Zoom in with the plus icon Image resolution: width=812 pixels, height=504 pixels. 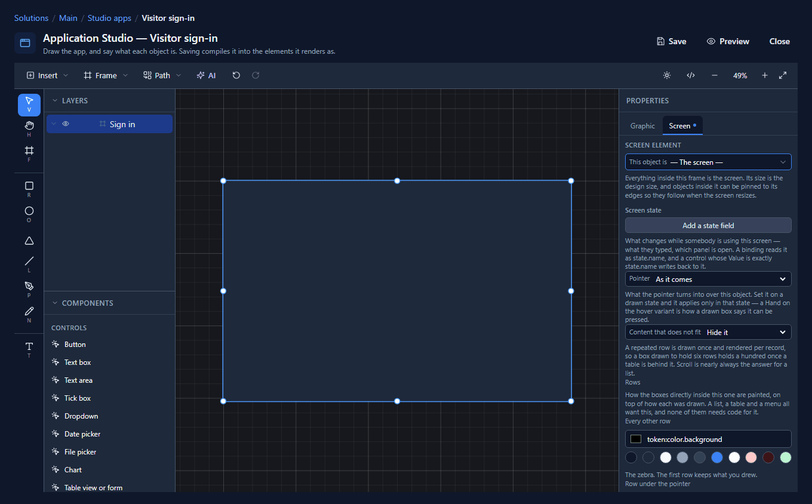pos(765,75)
